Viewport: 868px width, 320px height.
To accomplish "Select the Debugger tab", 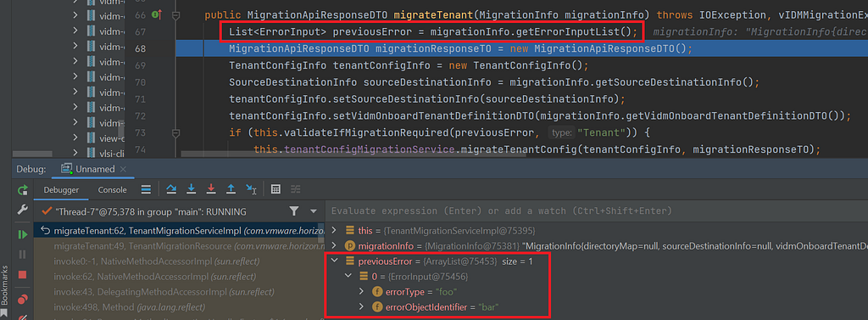I will pos(61,189).
